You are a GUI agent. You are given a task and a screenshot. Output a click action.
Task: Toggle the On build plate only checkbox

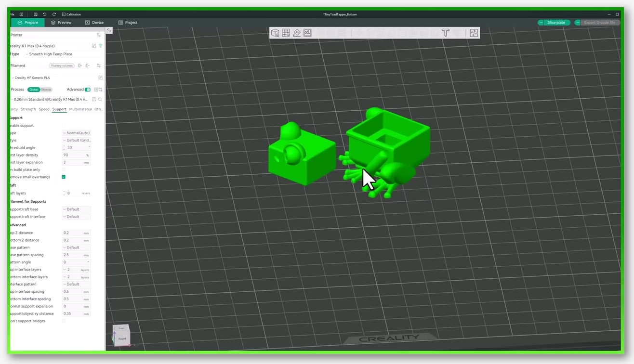click(x=64, y=169)
